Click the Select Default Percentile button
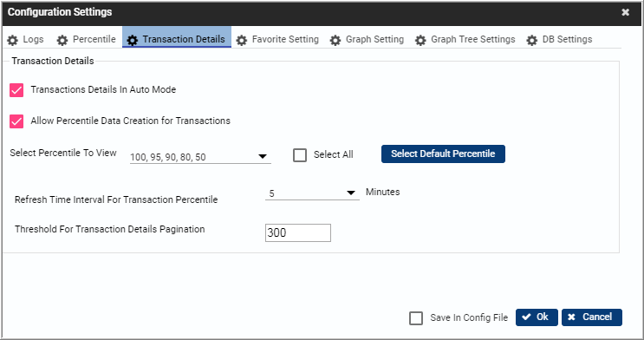 click(x=443, y=154)
